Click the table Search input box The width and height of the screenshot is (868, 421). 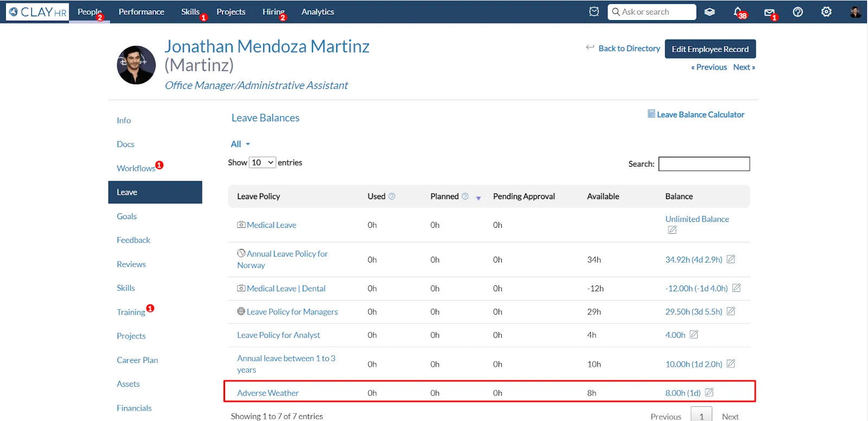tap(704, 164)
